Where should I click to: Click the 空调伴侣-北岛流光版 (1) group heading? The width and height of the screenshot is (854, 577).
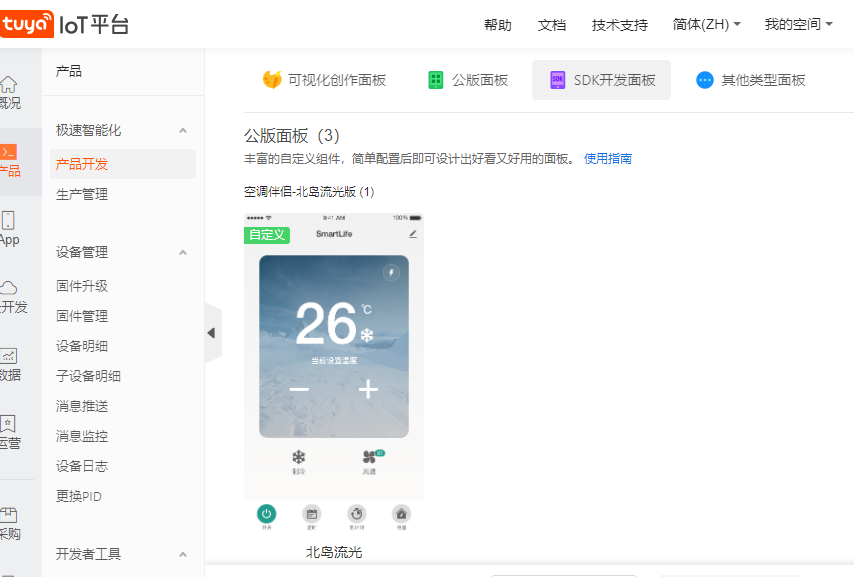click(309, 192)
